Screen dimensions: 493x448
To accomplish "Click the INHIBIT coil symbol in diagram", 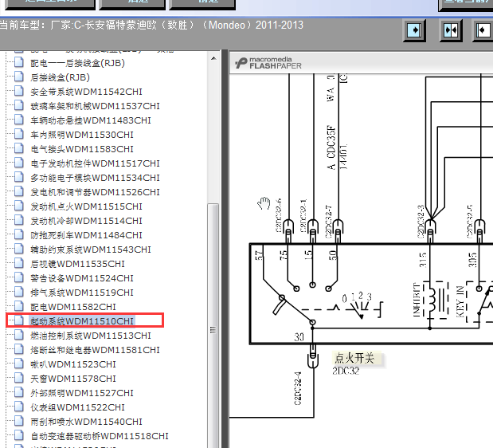I will coord(436,301).
